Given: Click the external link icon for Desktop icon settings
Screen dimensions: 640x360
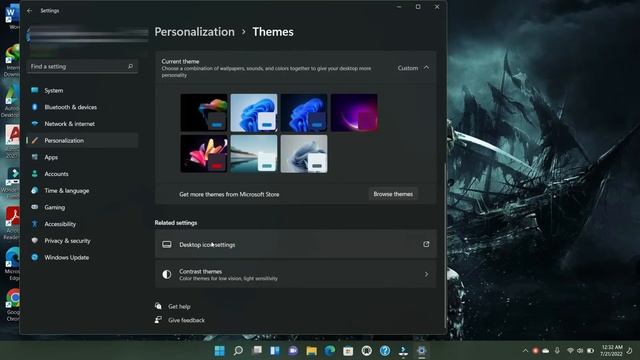Looking at the screenshot, I should point(426,244).
